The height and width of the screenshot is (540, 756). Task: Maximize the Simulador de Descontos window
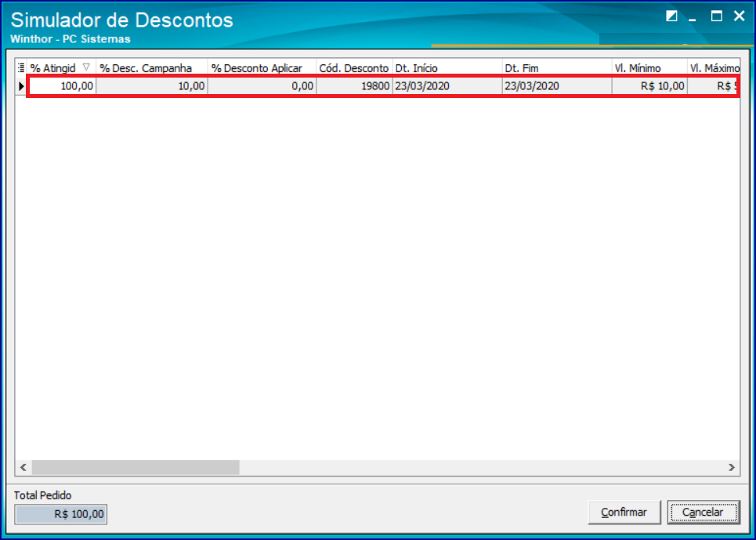coord(717,16)
